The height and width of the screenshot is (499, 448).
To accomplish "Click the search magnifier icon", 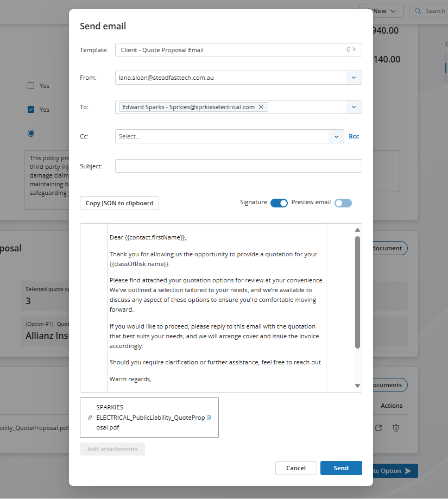I will click(418, 11).
